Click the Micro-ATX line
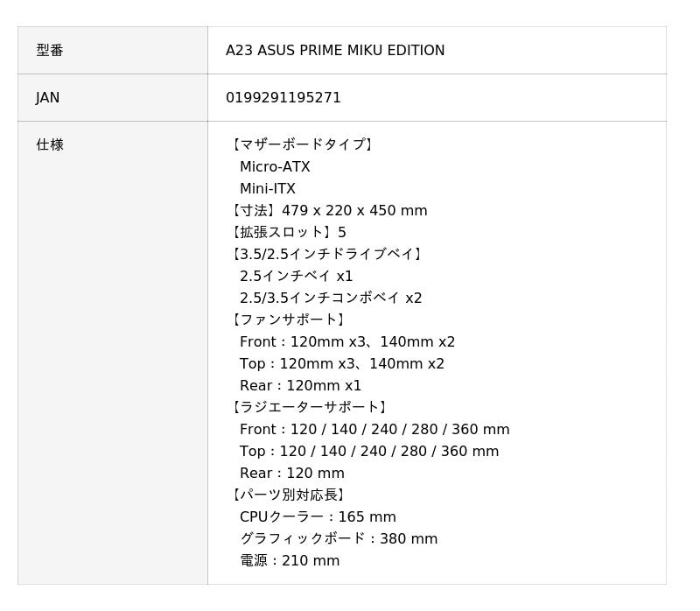Viewport: 700px width, 611px height. pyautogui.click(x=275, y=167)
